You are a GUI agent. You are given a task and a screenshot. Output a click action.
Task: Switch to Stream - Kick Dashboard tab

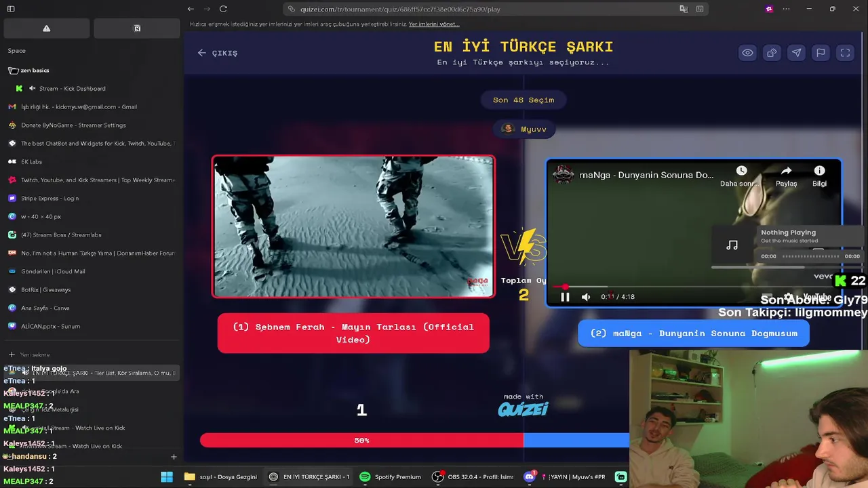[x=72, y=89]
